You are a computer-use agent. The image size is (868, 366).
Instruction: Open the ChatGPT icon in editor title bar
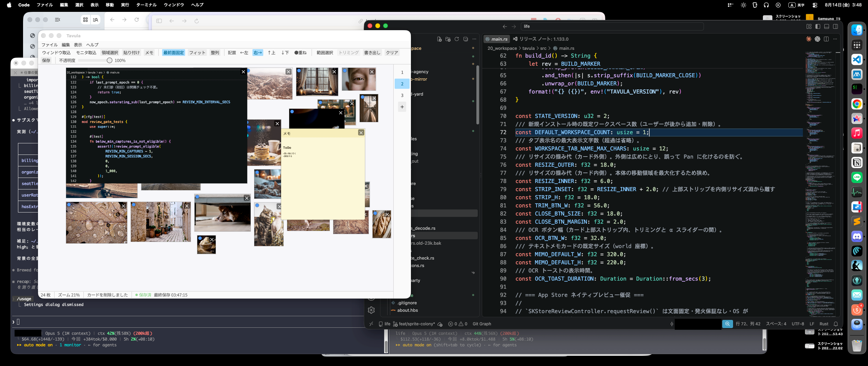[x=817, y=39]
